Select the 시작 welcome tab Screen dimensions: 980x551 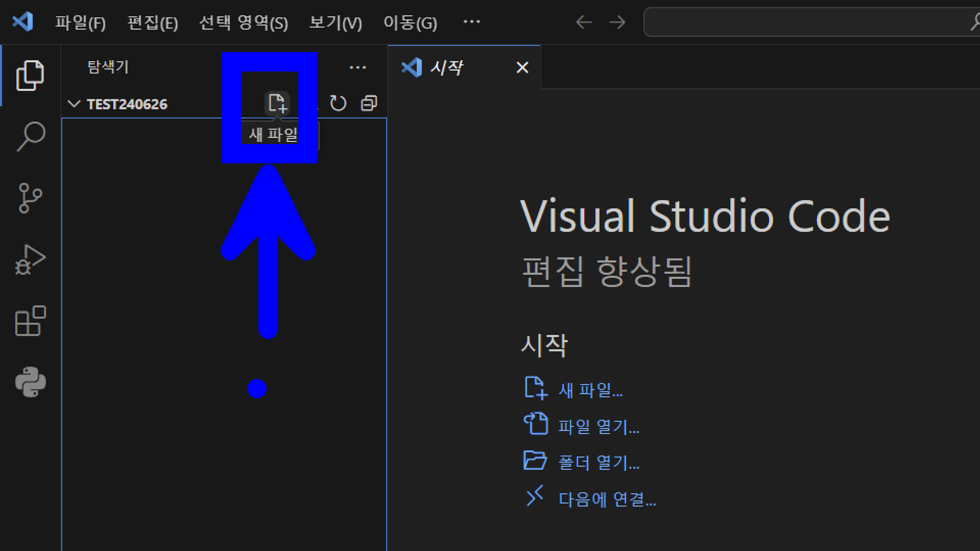(464, 67)
